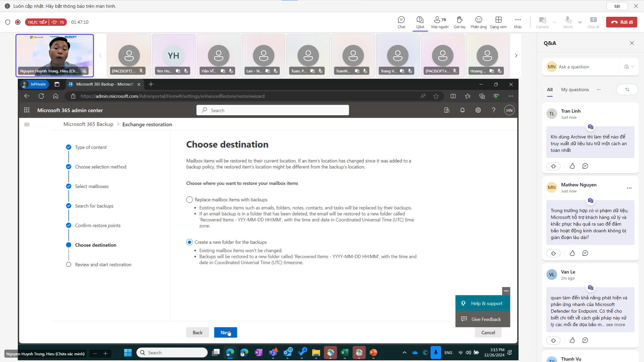This screenshot has width=644, height=362.
Task: Like Van Le's question with thumbs up
Action: pos(572,341)
